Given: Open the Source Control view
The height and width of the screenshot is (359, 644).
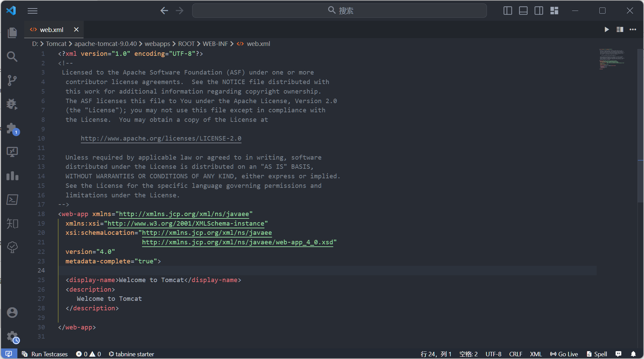Looking at the screenshot, I should (12, 80).
